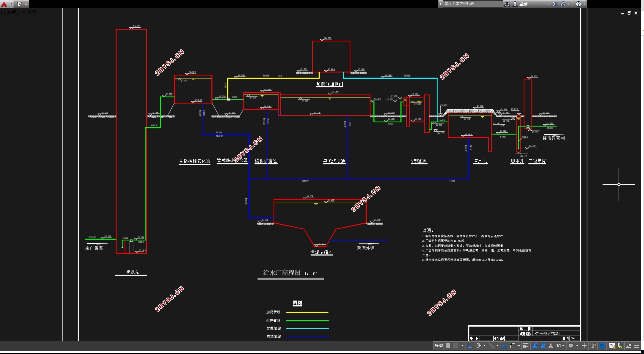Select the 给水厂高程图 title text
This screenshot has height=354, width=644.
pos(282,273)
